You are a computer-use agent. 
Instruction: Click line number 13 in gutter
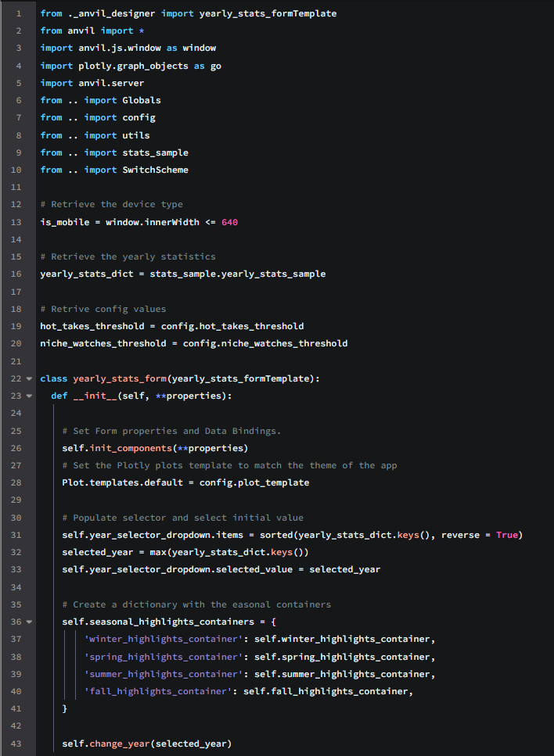point(16,222)
